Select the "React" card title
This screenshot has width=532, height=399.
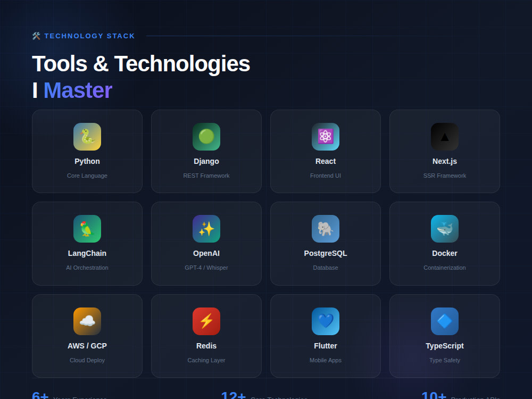point(326,161)
